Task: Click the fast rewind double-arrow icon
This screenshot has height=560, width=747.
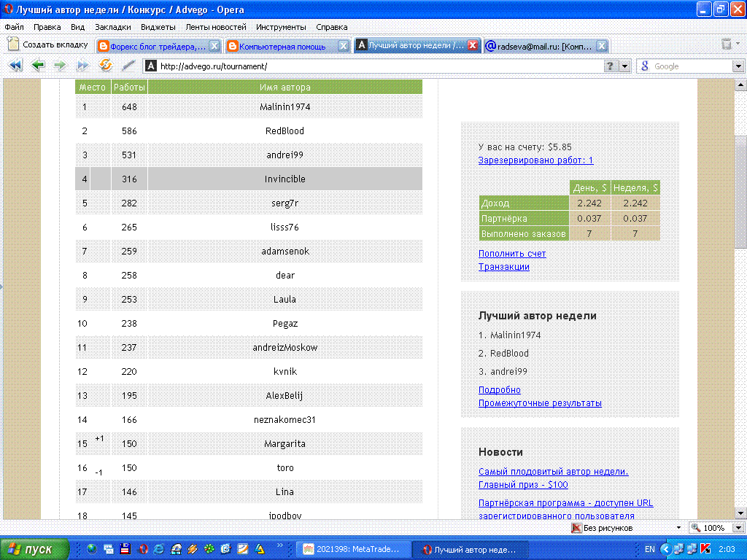Action: coord(15,65)
